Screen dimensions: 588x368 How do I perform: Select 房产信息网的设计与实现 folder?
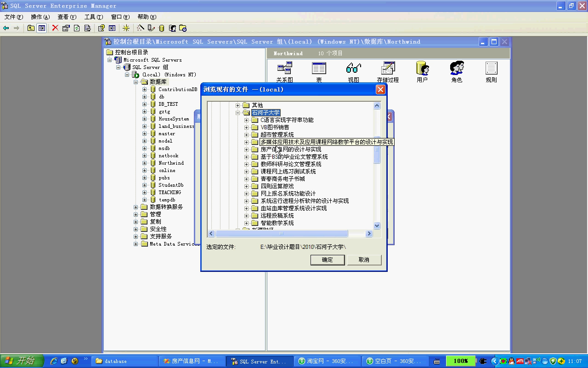pyautogui.click(x=291, y=149)
